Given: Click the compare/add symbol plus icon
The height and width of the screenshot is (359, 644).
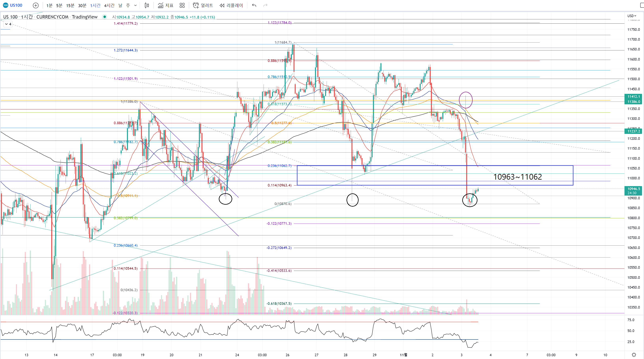Looking at the screenshot, I should (36, 5).
